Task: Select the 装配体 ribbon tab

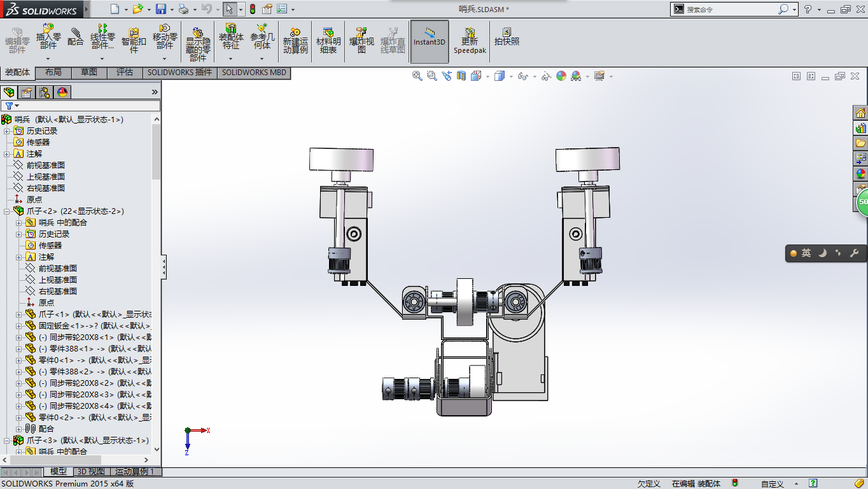Action: pos(18,73)
